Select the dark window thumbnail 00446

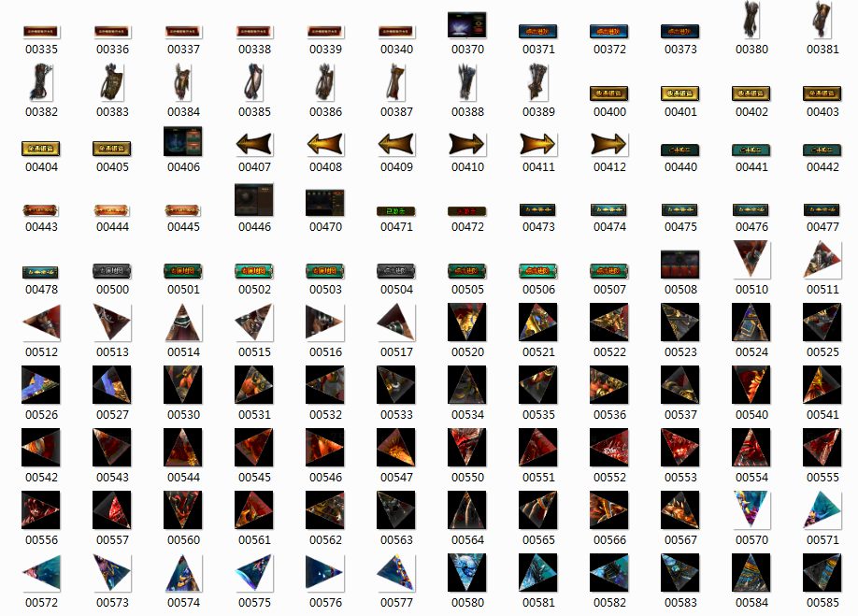point(254,200)
